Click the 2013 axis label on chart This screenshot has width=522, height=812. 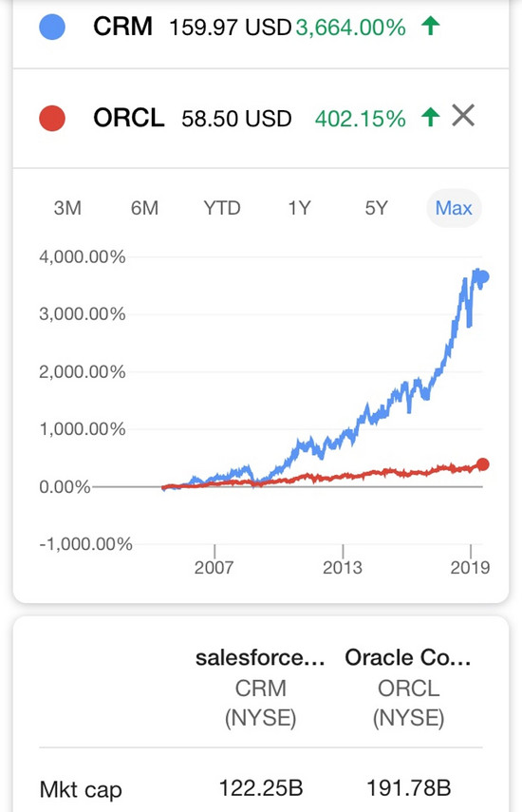click(343, 568)
